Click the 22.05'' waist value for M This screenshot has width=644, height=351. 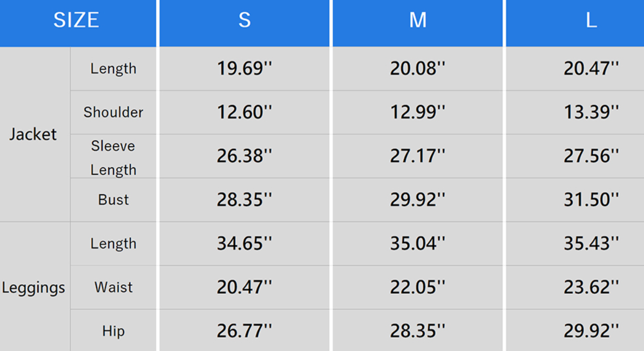(418, 287)
